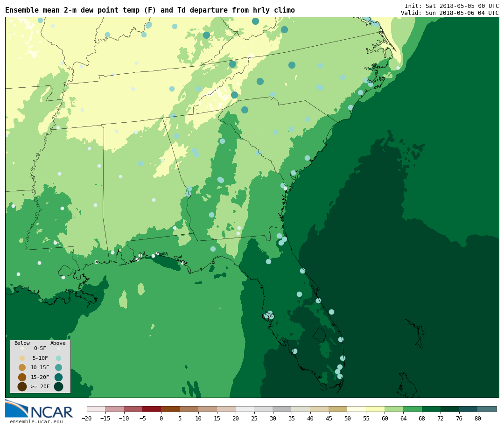Click the '64' colorbar tick label
The height and width of the screenshot is (427, 504).
(403, 418)
